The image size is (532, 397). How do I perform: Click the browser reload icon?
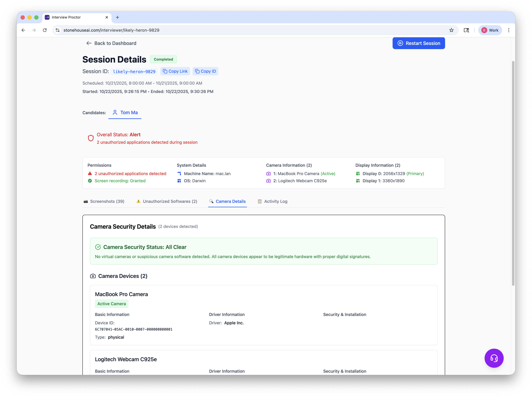pyautogui.click(x=45, y=30)
